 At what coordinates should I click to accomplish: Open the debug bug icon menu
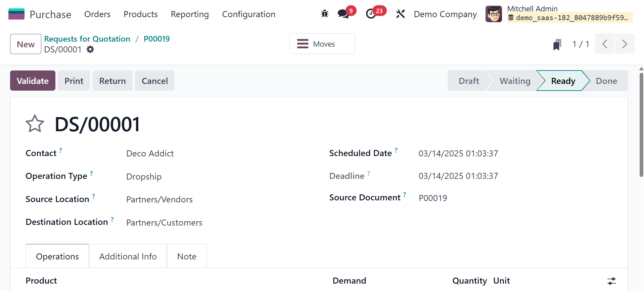click(x=324, y=14)
